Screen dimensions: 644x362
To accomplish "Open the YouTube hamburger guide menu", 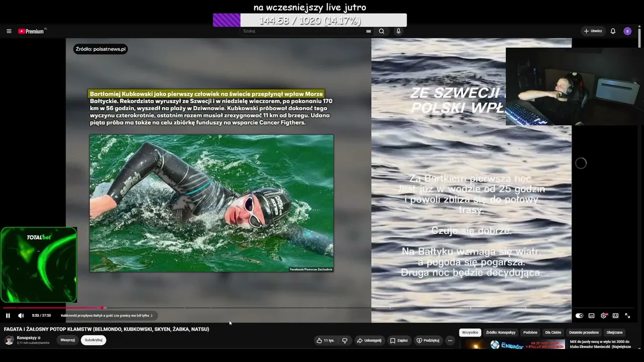I will [x=9, y=31].
